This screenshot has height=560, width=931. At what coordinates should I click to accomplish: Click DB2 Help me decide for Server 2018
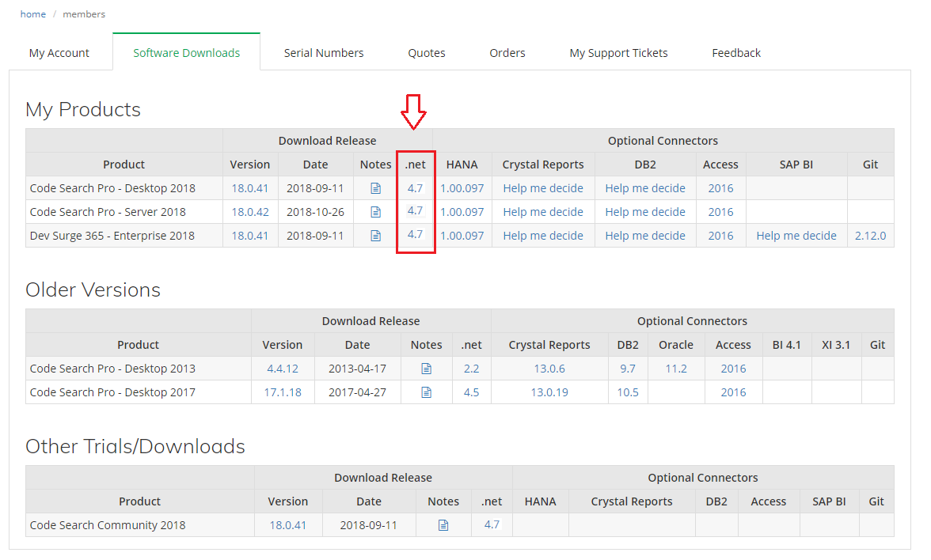[645, 212]
